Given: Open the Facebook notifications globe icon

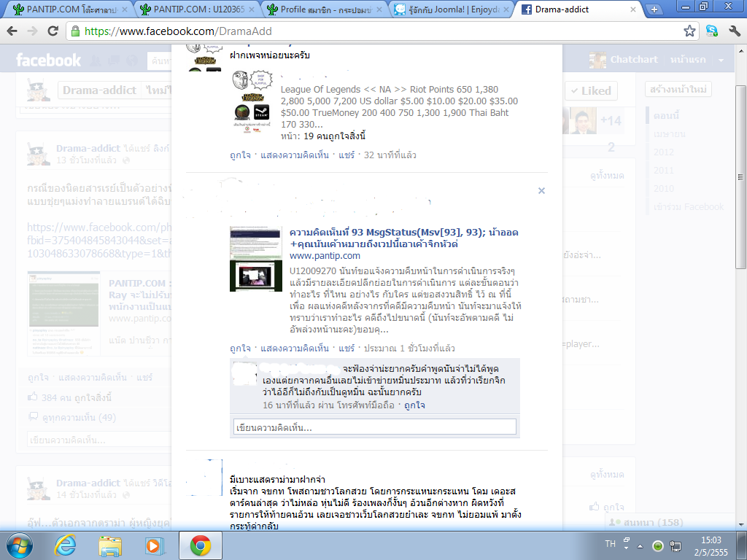Looking at the screenshot, I should tap(132, 61).
